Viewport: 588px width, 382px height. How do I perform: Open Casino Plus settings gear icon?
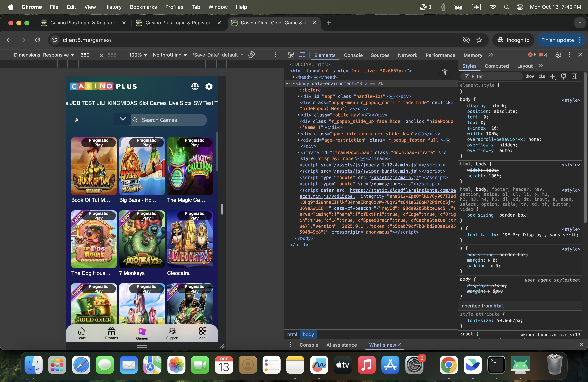click(209, 86)
